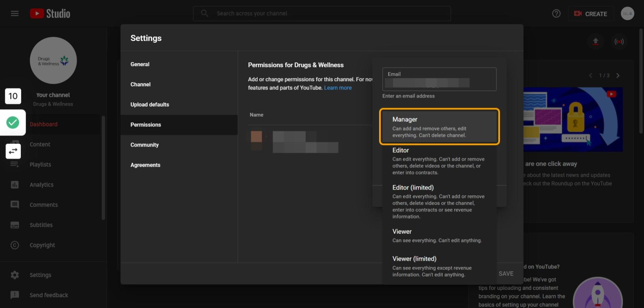Open the Upload defaults tab
644x308 pixels.
pos(179,104)
